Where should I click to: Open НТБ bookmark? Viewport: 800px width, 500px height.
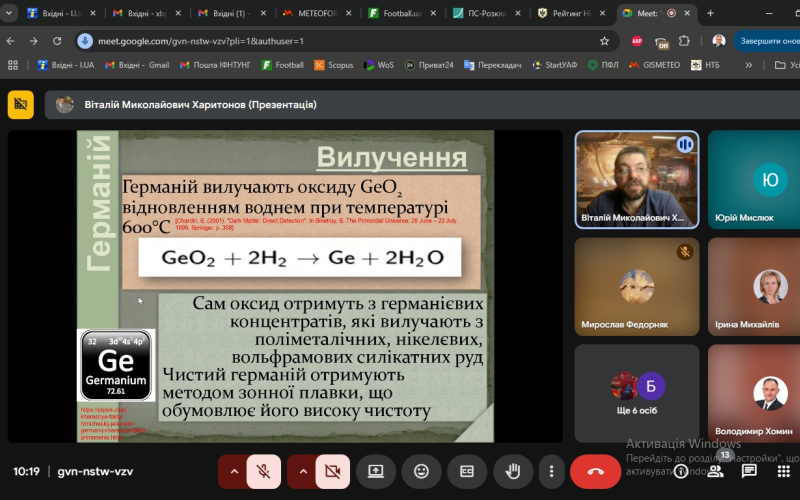pos(705,65)
